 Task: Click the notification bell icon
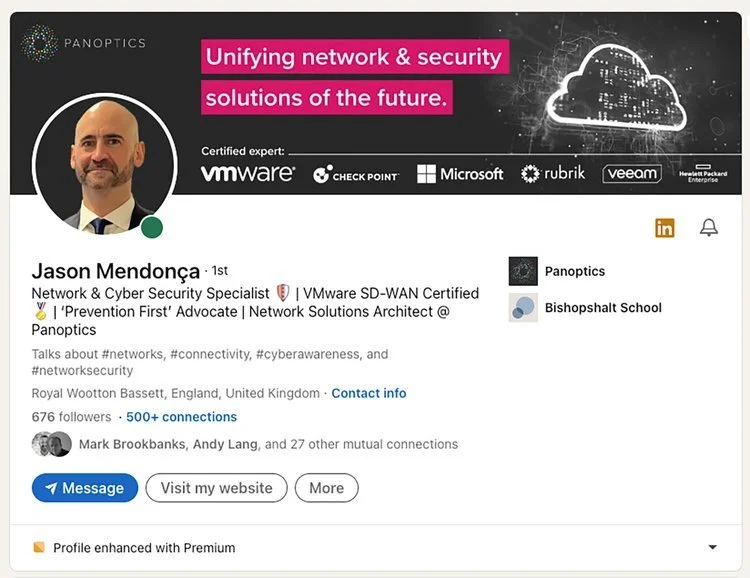pos(709,228)
